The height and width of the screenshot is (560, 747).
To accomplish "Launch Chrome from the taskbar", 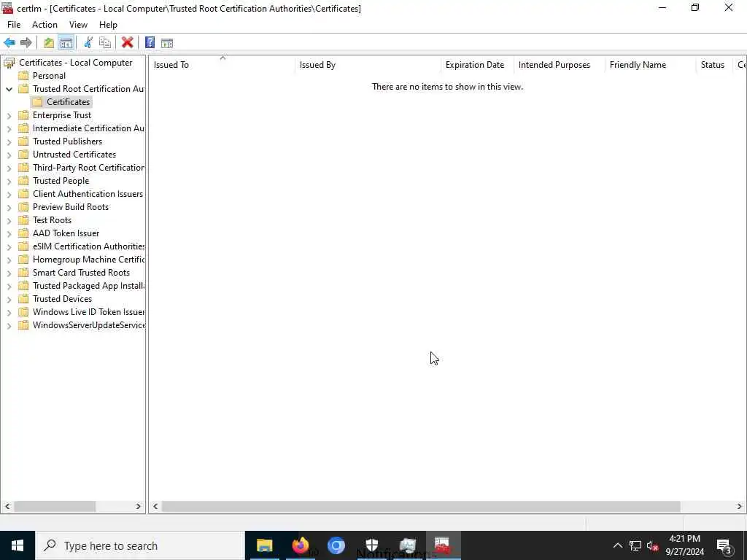I will (336, 545).
